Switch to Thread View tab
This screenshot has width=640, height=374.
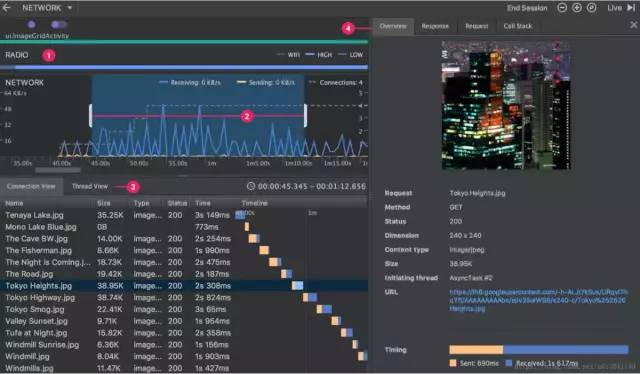[90, 186]
